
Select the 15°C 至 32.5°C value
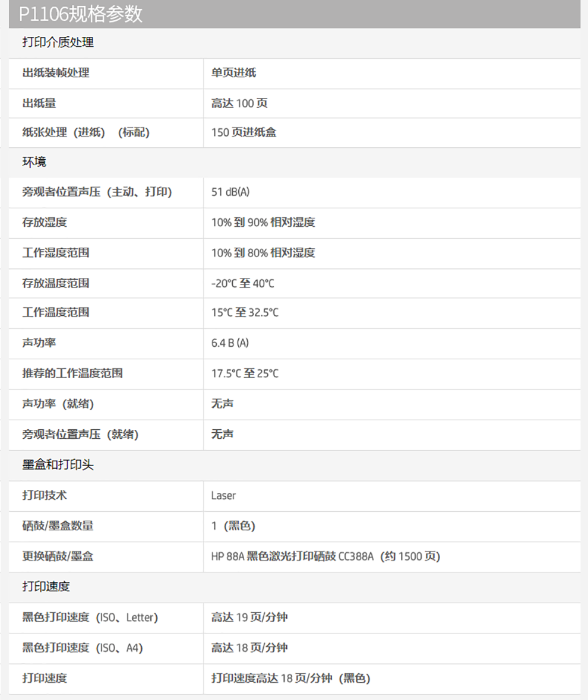(x=245, y=312)
